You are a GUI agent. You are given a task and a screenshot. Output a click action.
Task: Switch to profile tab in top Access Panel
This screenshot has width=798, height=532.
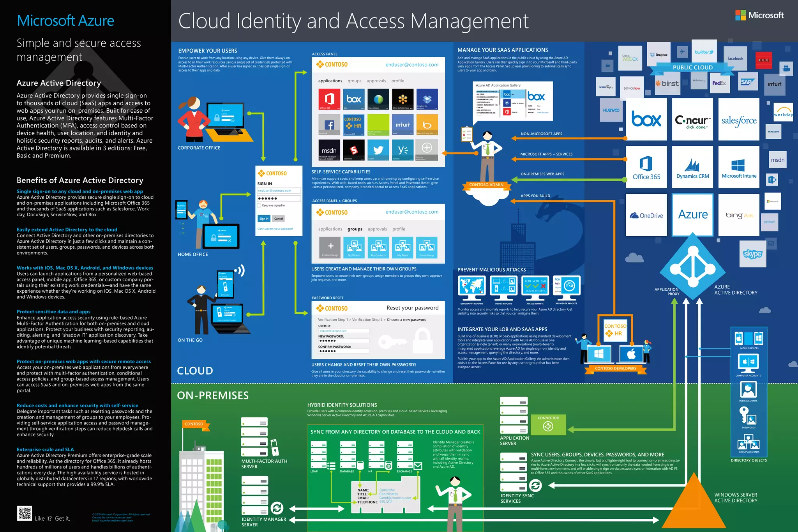397,81
